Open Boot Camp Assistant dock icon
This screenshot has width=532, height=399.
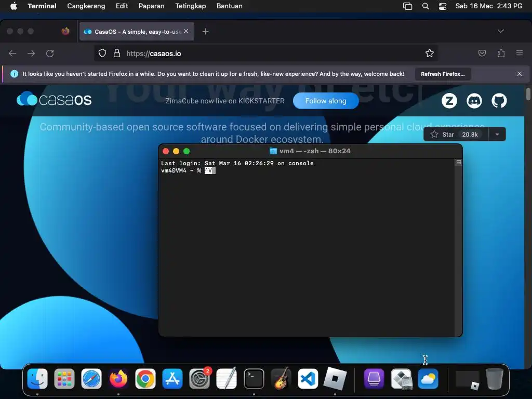point(401,379)
